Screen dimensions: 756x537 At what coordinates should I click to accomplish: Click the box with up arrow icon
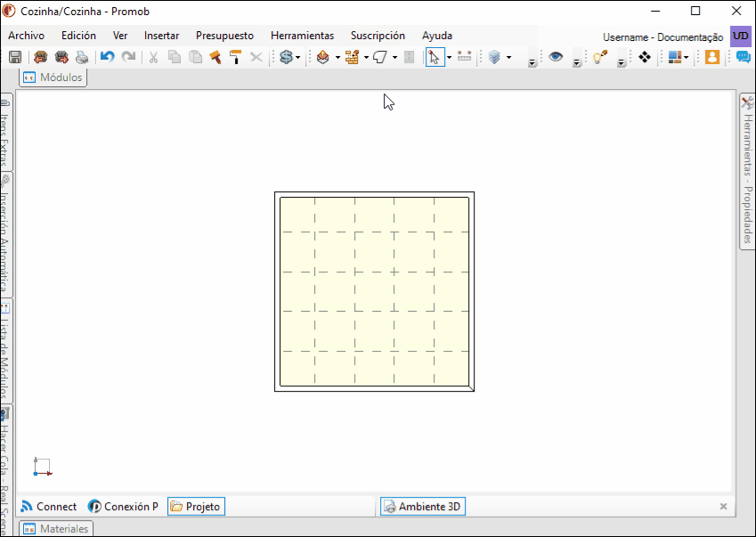click(323, 57)
